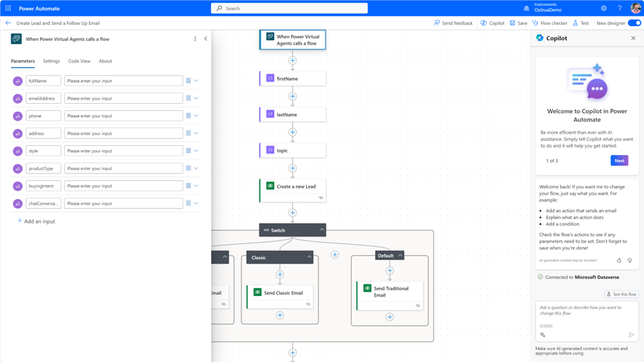Click the back arrow next to flow title

pos(8,23)
